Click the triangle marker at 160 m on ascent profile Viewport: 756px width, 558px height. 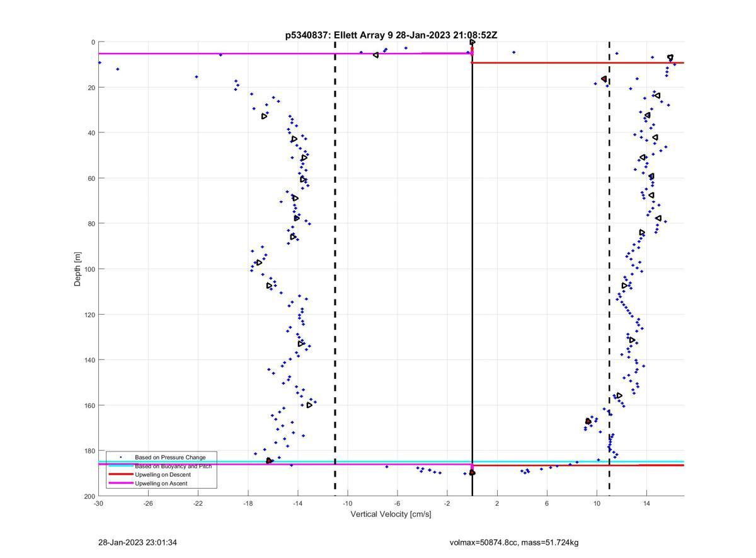click(309, 405)
